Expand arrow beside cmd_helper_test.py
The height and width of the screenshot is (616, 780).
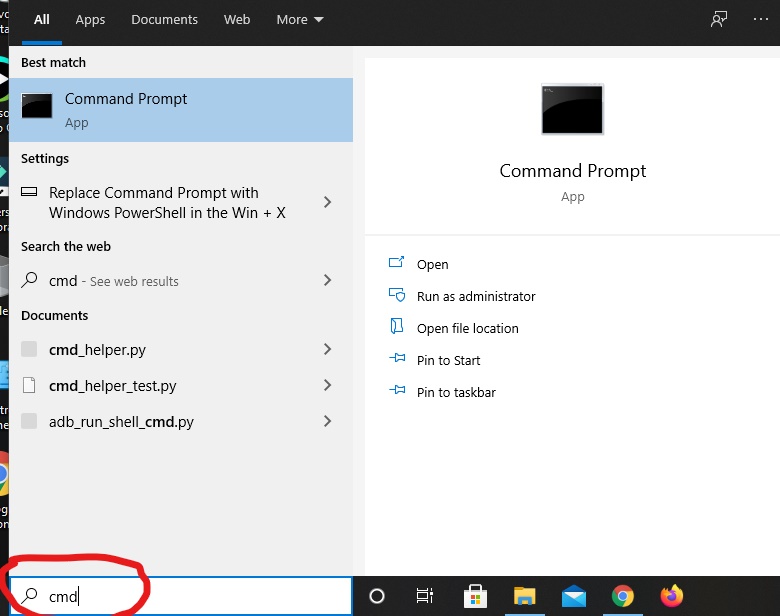(x=327, y=385)
